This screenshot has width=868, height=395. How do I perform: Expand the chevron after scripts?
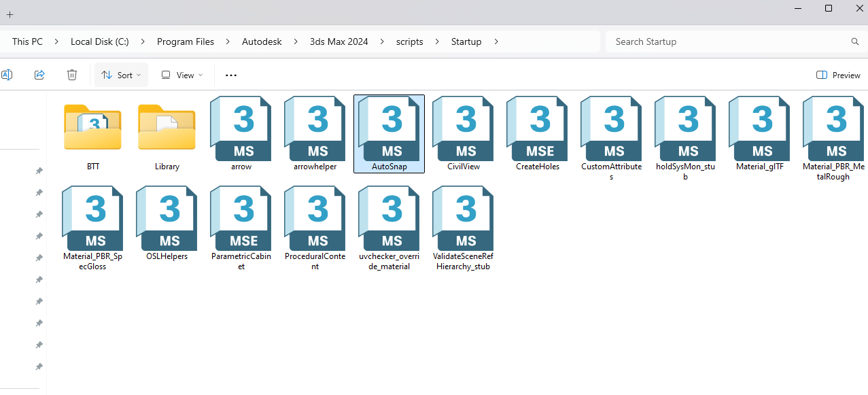(437, 41)
